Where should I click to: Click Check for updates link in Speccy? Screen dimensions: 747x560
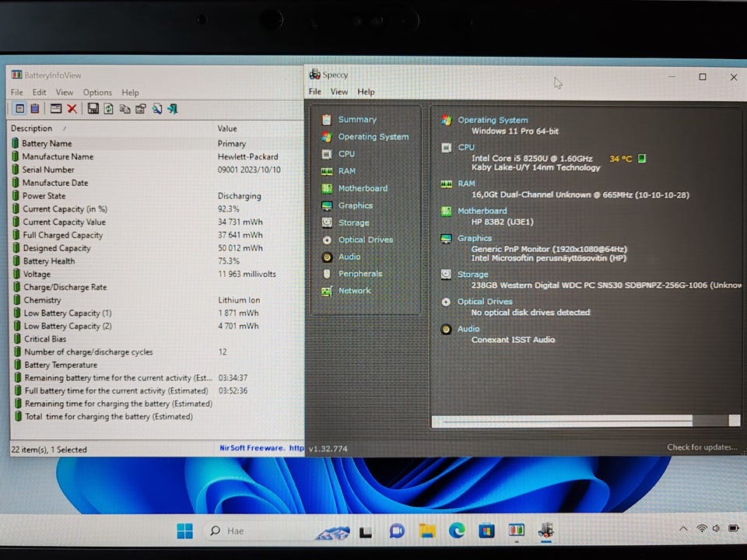coord(701,447)
